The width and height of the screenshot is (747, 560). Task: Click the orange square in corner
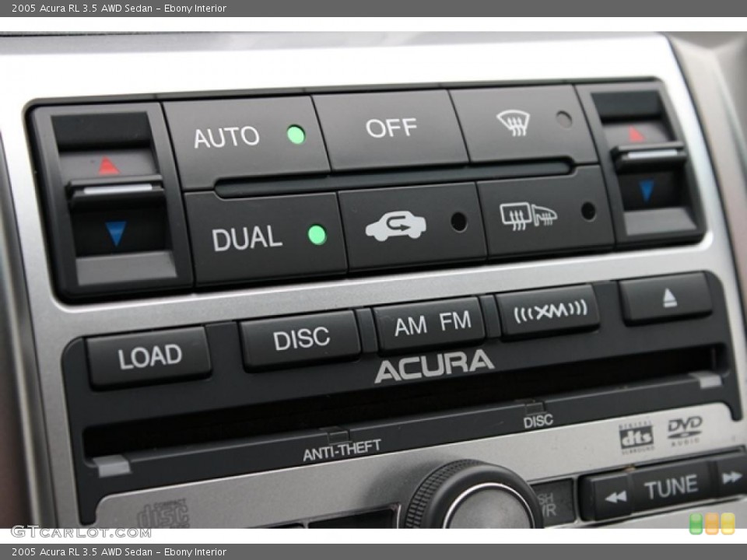(x=712, y=523)
